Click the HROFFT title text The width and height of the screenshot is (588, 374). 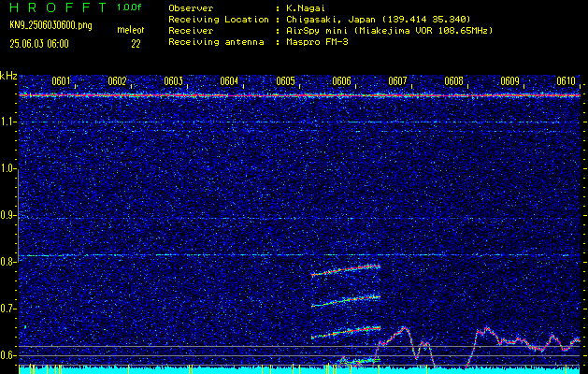coord(58,7)
